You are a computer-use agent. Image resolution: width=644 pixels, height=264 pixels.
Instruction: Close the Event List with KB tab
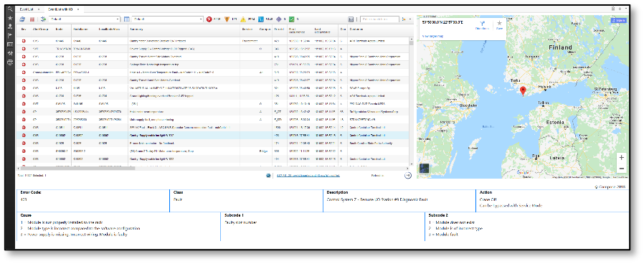coord(77,9)
